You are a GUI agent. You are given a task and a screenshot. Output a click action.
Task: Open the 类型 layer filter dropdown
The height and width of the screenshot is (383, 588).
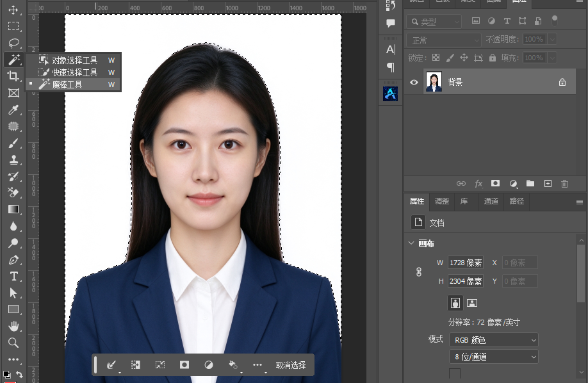point(434,22)
